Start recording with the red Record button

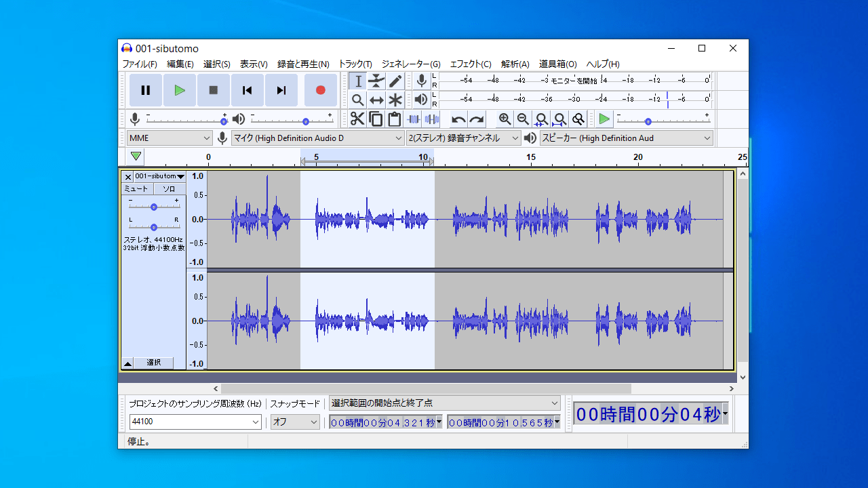tap(321, 90)
